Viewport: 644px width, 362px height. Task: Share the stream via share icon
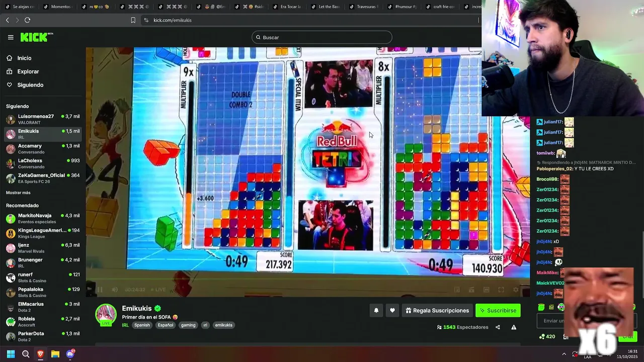498,327
